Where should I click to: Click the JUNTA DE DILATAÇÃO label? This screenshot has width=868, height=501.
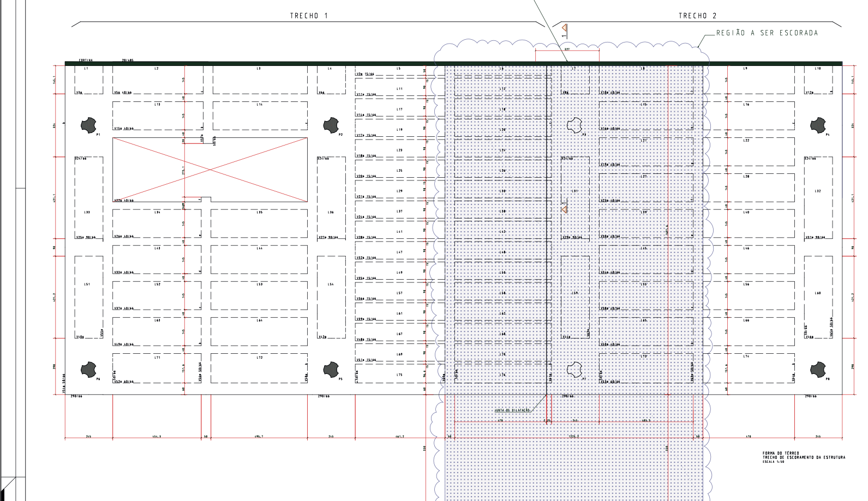click(512, 410)
